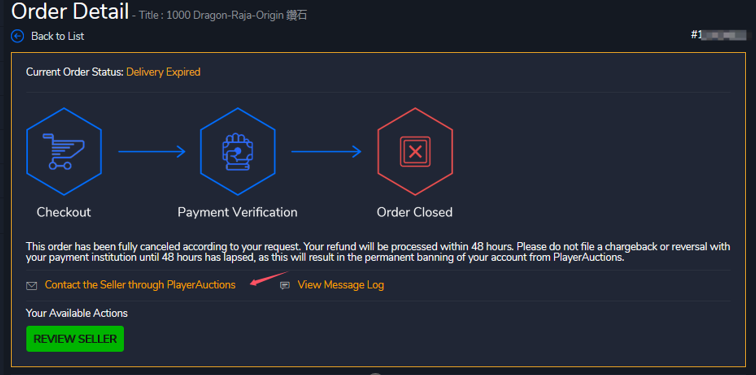
Task: Click the refund notice paragraph text
Action: coord(378,252)
